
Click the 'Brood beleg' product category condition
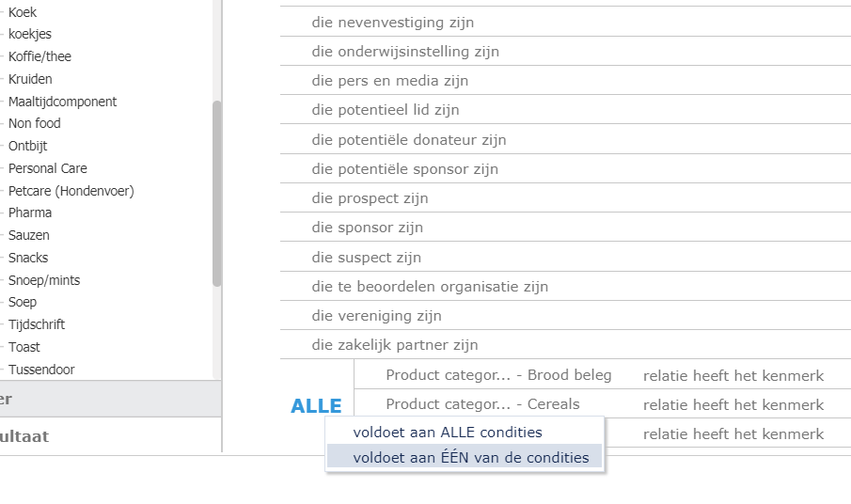(x=498, y=375)
